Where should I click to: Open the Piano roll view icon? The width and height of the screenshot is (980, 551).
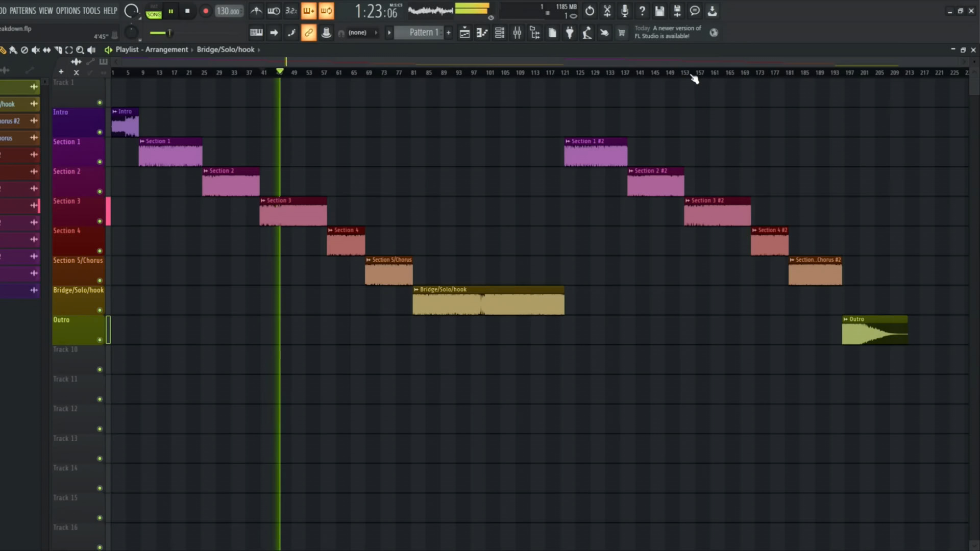pyautogui.click(x=482, y=33)
